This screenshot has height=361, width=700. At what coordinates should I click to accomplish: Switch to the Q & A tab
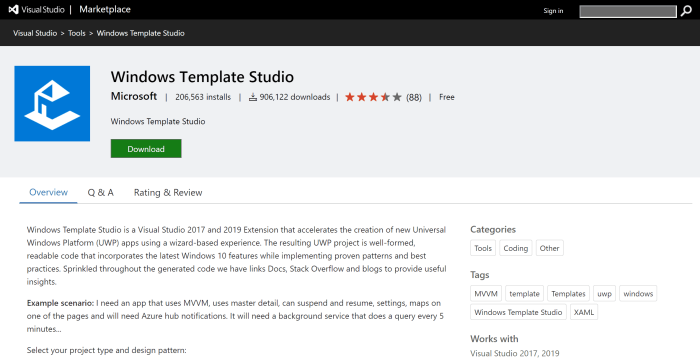tap(100, 192)
